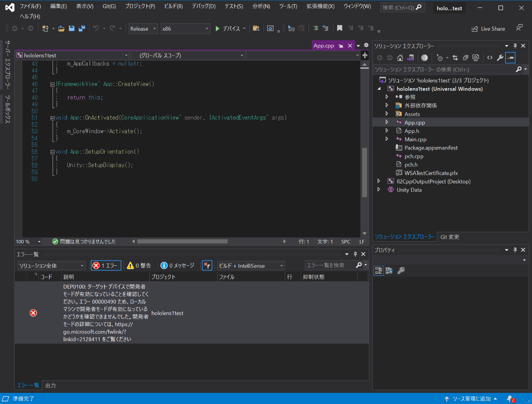Open the global scope dropdown
This screenshot has width=532, height=404.
point(188,55)
